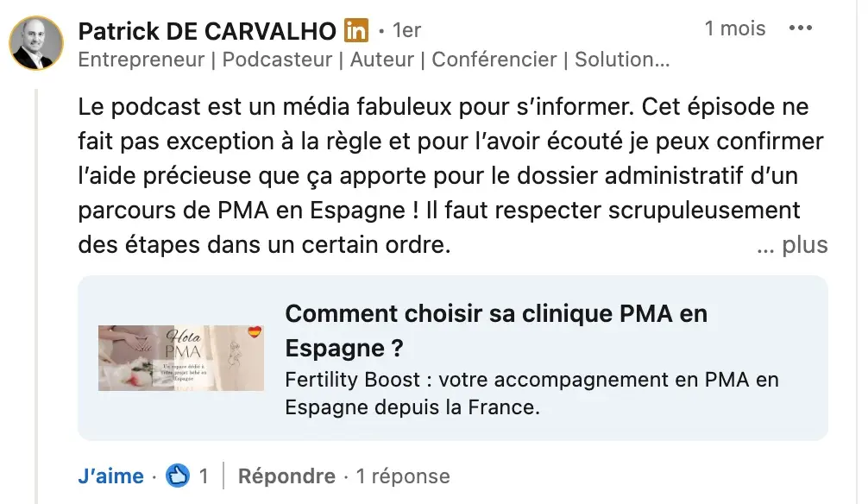Screen dimensions: 868x504
Task: Click the name Patrick DE CARVALHO
Action: pos(207,31)
